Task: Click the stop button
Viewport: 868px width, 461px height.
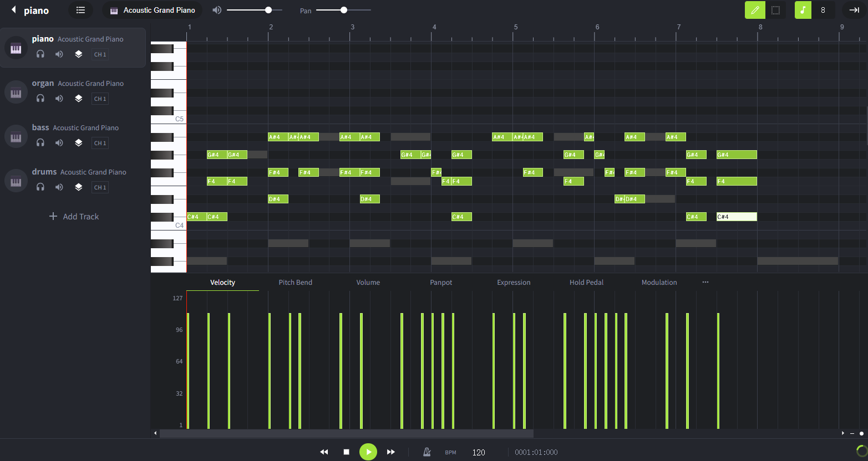Action: click(x=347, y=452)
